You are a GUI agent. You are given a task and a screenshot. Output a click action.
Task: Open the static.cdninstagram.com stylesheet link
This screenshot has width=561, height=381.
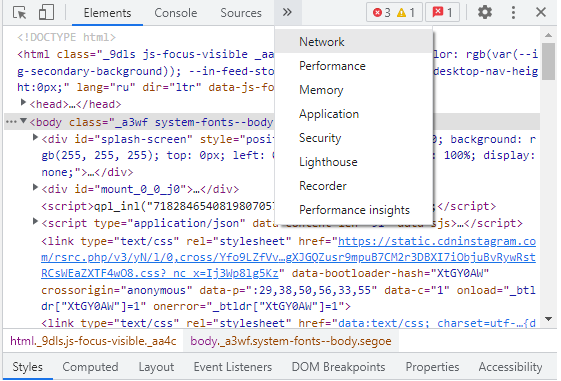pos(288,257)
